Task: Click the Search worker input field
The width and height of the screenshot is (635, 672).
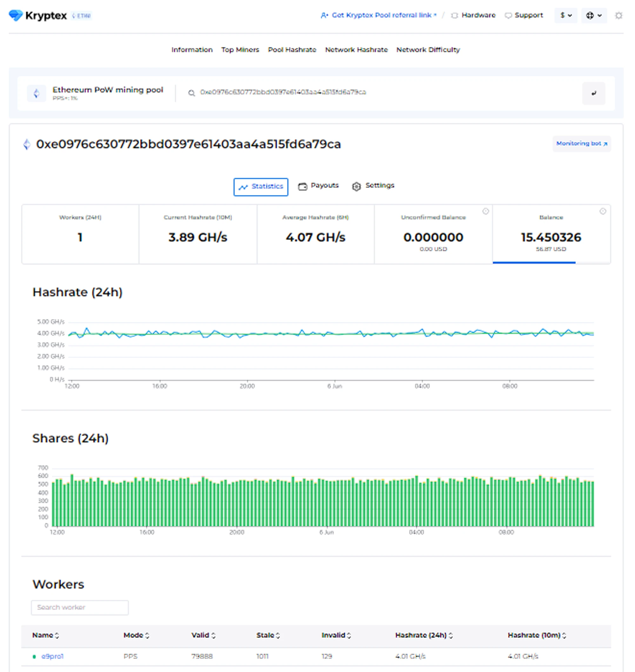Action: coord(80,607)
